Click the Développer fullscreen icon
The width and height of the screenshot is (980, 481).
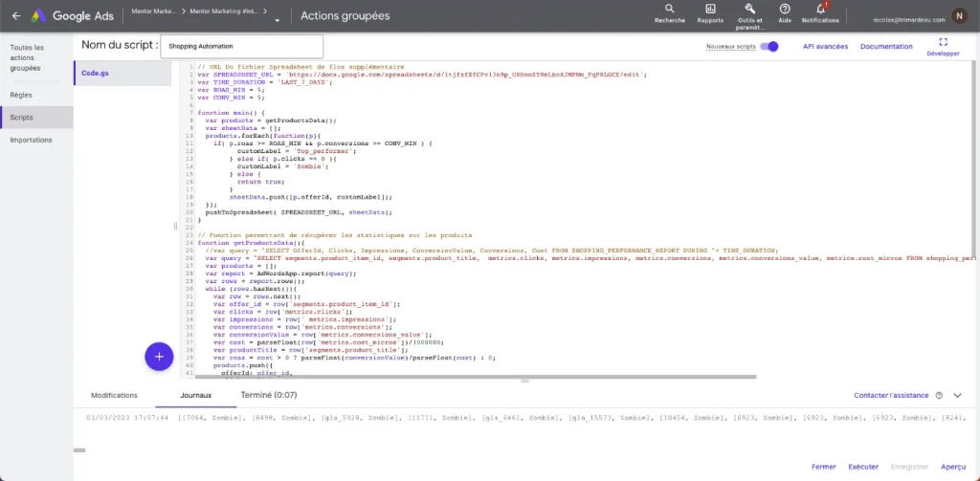(943, 42)
